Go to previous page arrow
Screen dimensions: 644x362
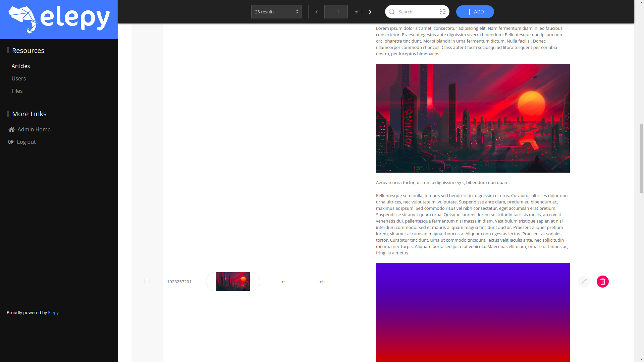click(316, 12)
